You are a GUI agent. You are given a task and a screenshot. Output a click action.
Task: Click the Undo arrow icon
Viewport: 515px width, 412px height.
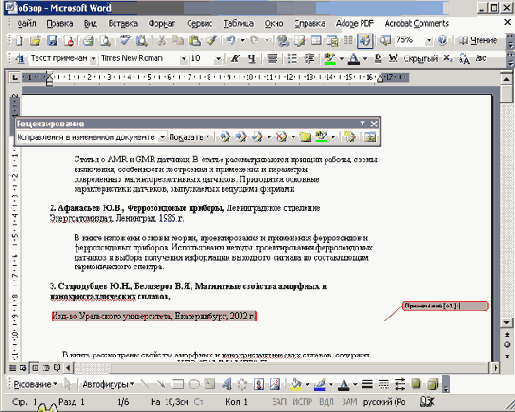pos(231,41)
